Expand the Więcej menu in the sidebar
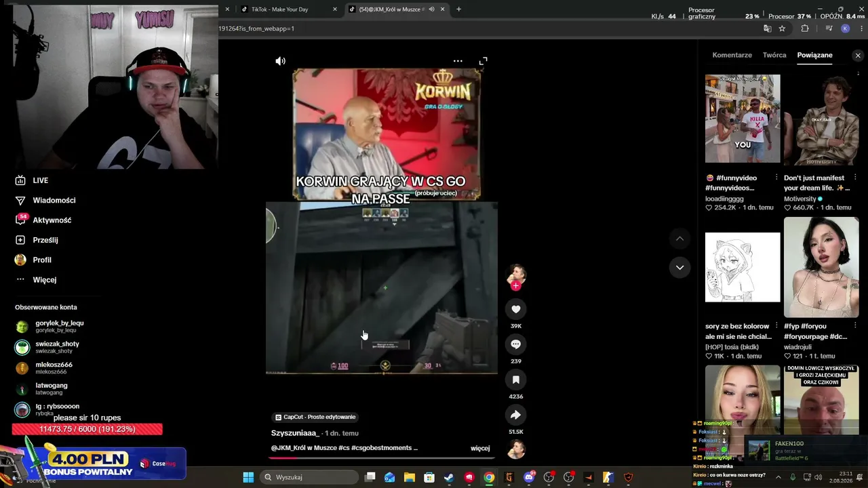 tap(35, 280)
